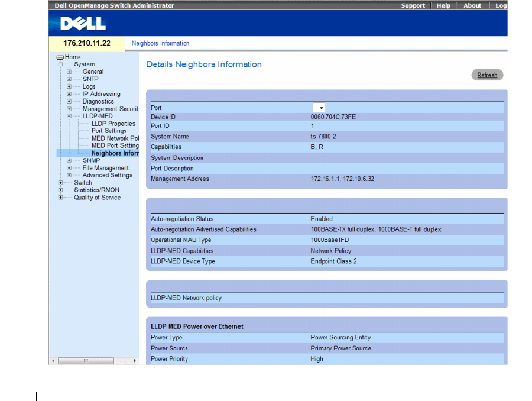Click the Neighbors Information breadcrumb link
The width and height of the screenshot is (532, 401).
[x=160, y=43]
